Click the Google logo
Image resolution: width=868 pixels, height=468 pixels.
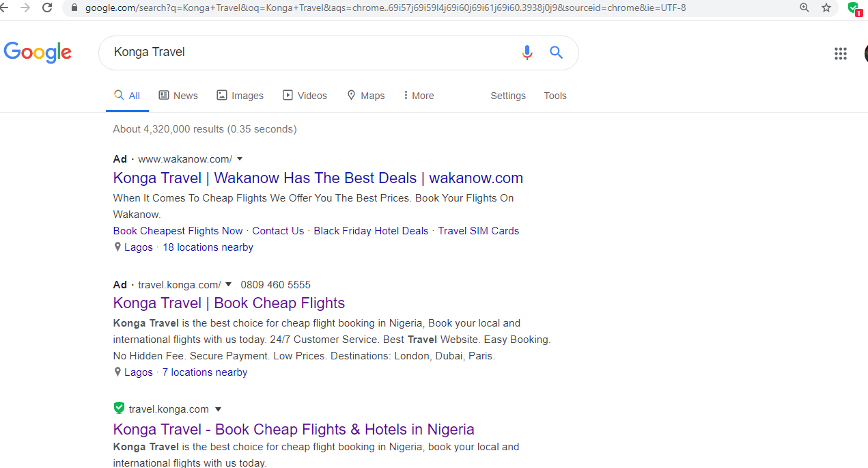point(38,53)
